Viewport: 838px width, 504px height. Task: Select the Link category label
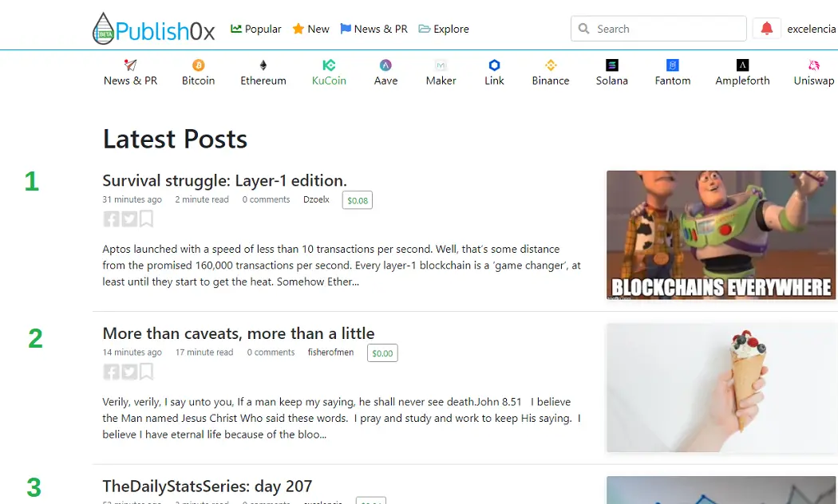click(x=494, y=81)
